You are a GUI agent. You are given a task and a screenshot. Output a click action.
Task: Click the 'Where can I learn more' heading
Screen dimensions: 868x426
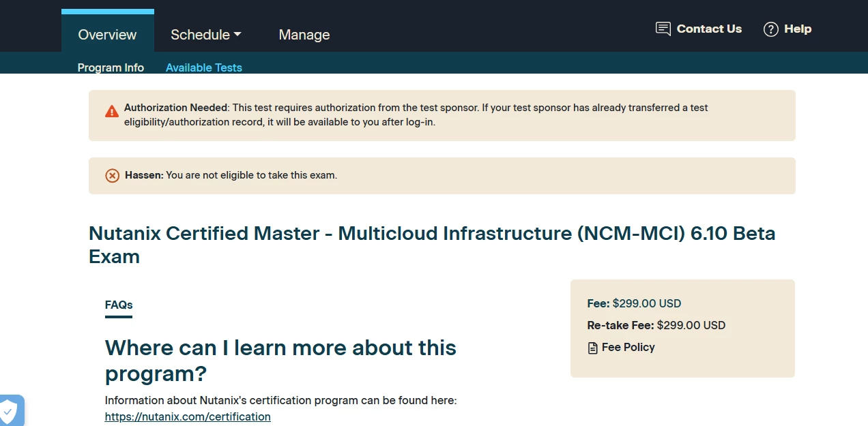pyautogui.click(x=280, y=361)
